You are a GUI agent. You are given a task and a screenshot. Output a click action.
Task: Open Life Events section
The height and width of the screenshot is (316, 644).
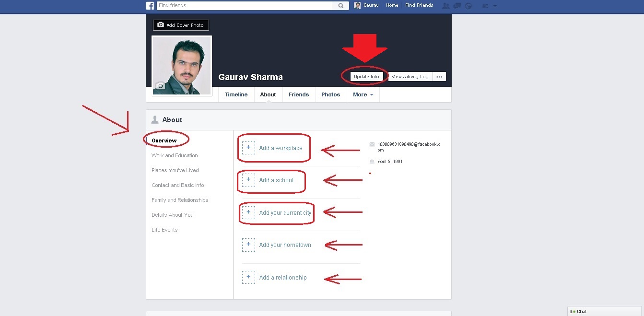point(164,230)
